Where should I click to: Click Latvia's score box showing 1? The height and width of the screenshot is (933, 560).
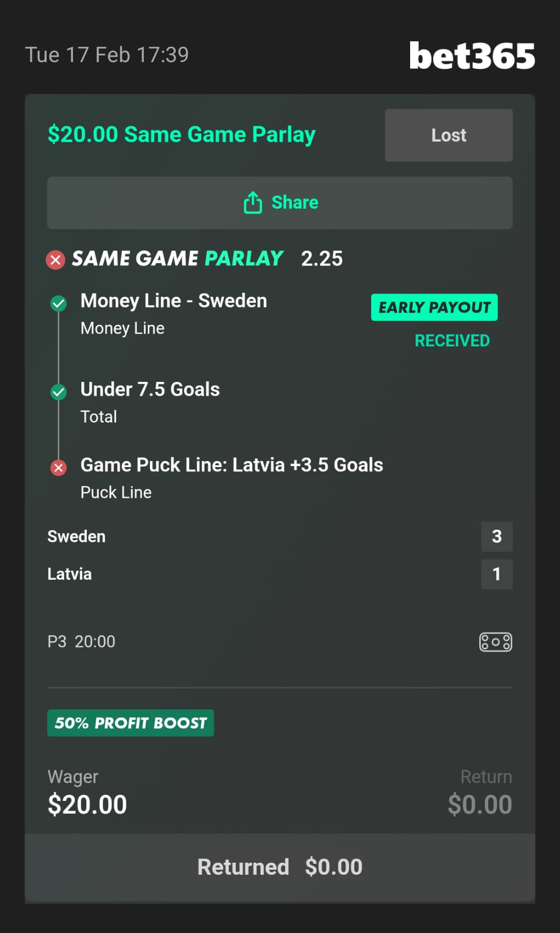(496, 574)
